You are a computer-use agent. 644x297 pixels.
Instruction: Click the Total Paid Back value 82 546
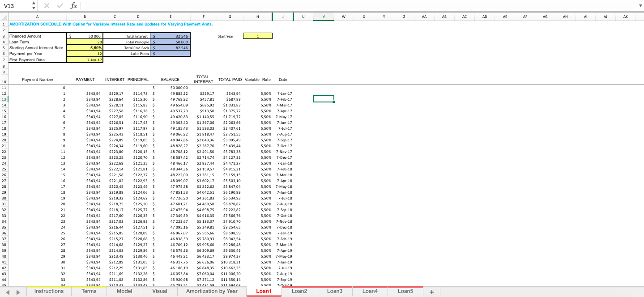click(x=170, y=47)
